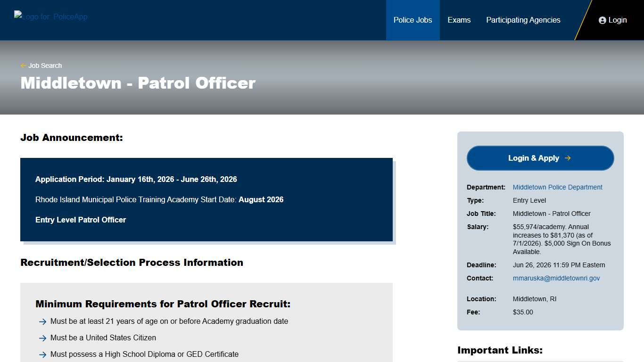This screenshot has height=362, width=644.
Task: Open the Exams section
Action: 459,20
